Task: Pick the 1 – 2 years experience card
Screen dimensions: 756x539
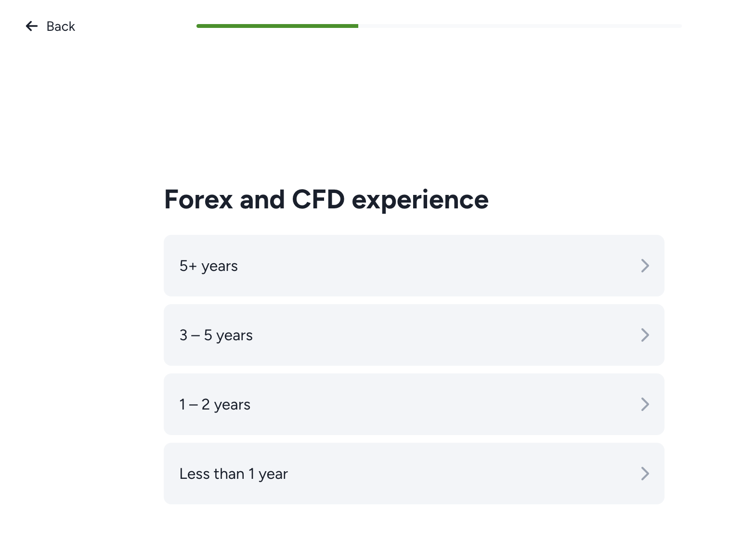Action: click(x=414, y=404)
